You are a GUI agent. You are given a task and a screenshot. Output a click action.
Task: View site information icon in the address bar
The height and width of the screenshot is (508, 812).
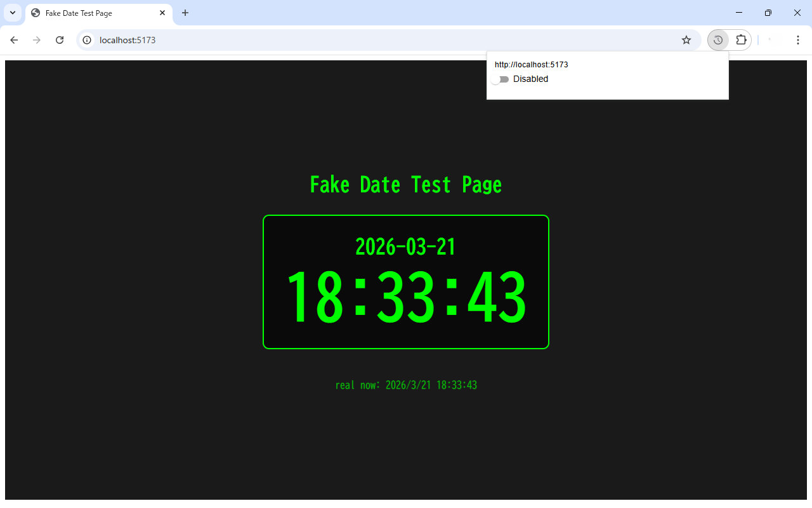click(x=88, y=40)
